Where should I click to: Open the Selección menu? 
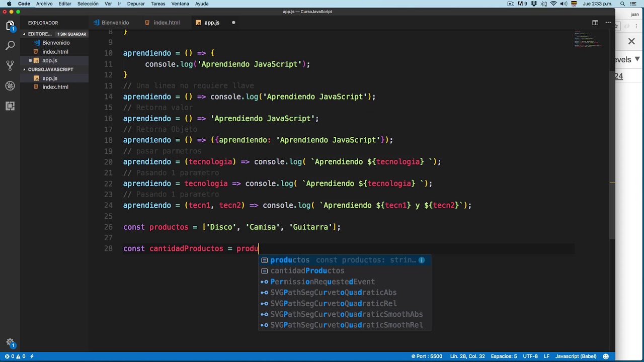(x=88, y=4)
